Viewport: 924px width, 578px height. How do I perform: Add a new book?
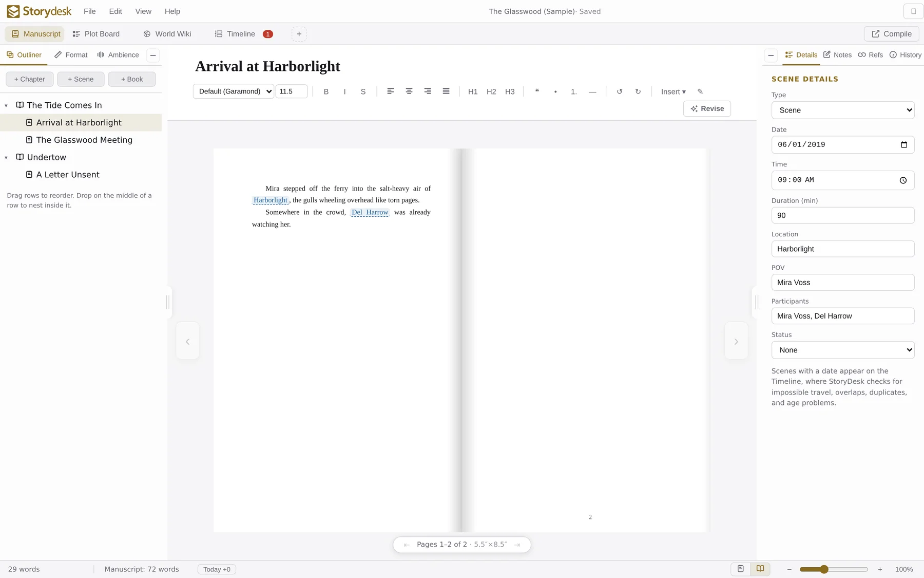(132, 79)
